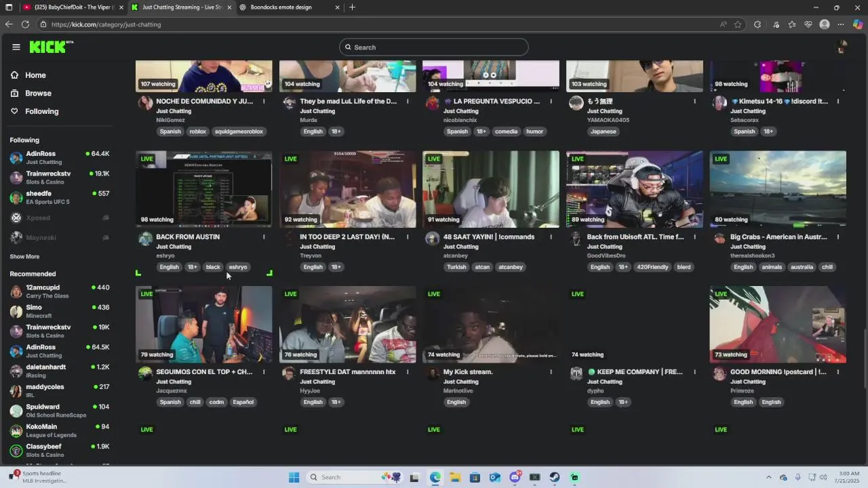Click NikiGomez streamer avatar
The image size is (868, 488).
(x=145, y=103)
